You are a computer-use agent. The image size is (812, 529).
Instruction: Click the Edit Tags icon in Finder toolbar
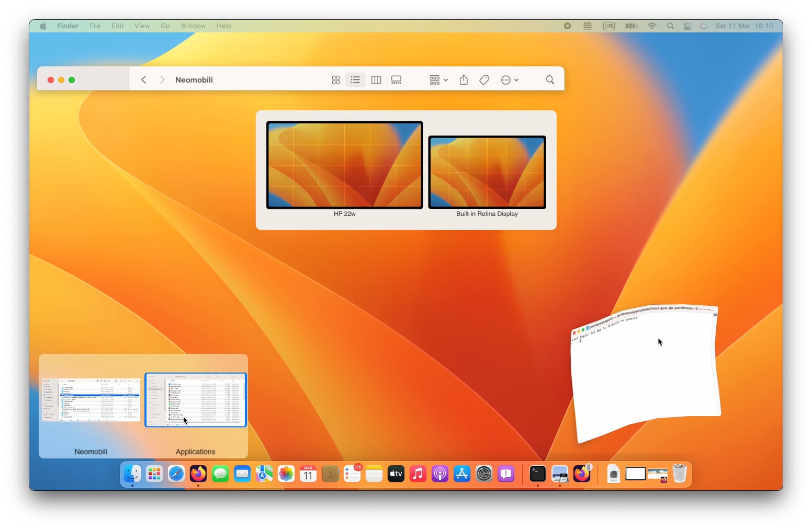(484, 80)
